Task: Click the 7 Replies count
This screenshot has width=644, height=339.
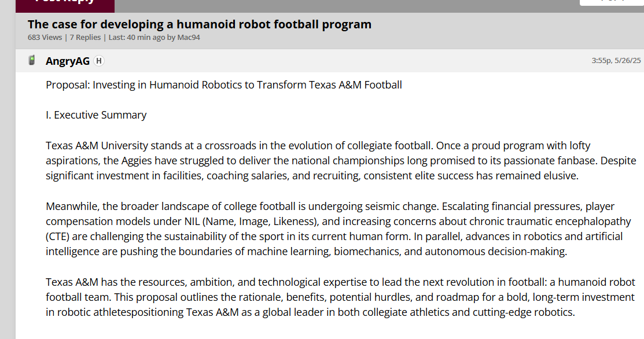Action: click(85, 38)
